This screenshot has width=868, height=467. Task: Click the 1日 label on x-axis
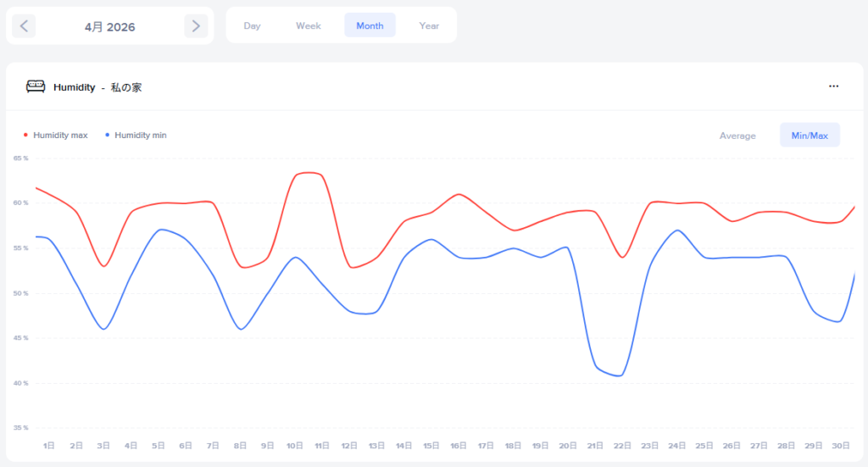[x=48, y=446]
